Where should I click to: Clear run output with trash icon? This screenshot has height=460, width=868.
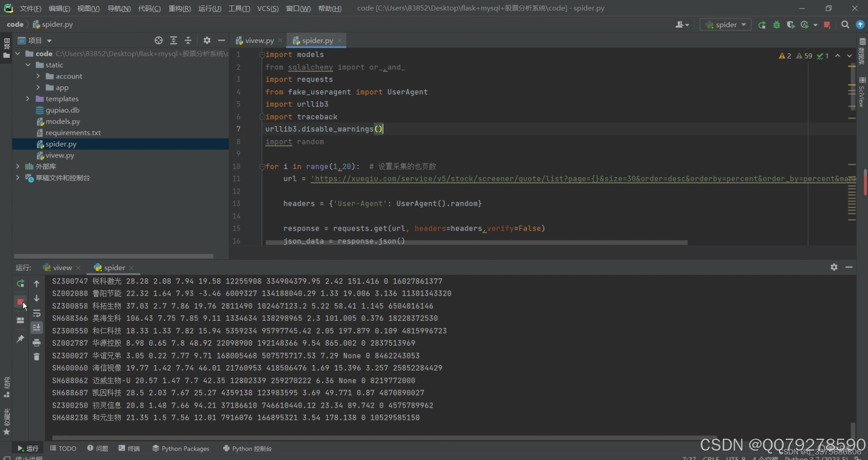coord(37,357)
